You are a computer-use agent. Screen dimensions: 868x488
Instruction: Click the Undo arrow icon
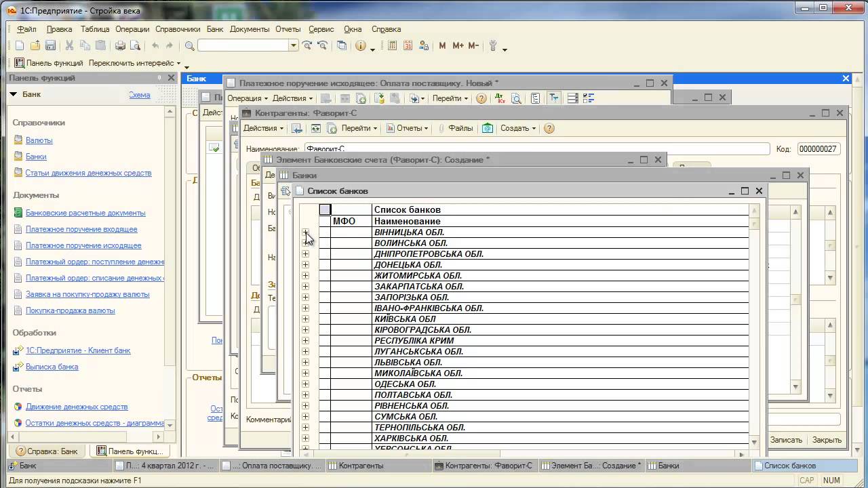point(155,45)
